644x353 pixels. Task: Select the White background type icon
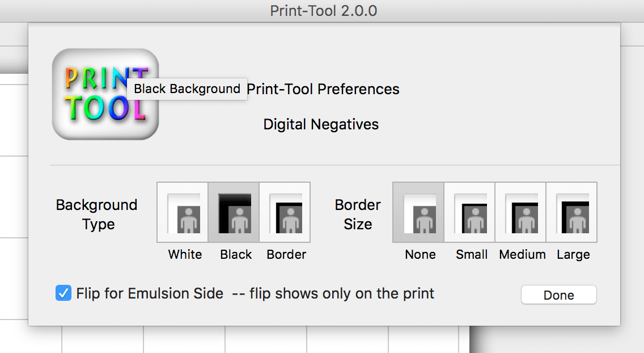[x=183, y=212]
